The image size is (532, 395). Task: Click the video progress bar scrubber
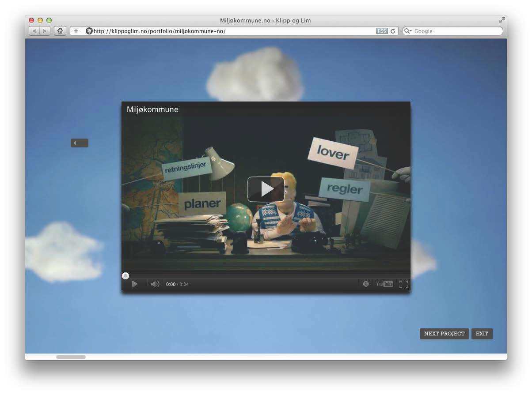[x=125, y=276]
